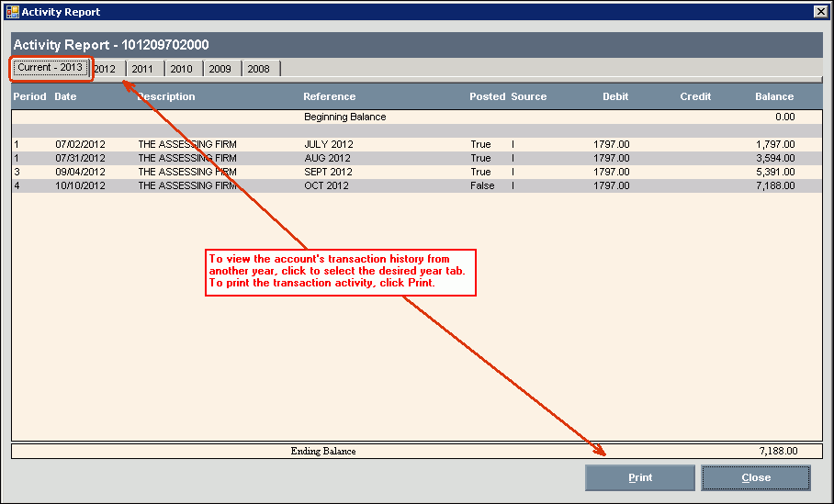Image resolution: width=834 pixels, height=504 pixels.
Task: Click the Balance column header
Action: coord(774,96)
